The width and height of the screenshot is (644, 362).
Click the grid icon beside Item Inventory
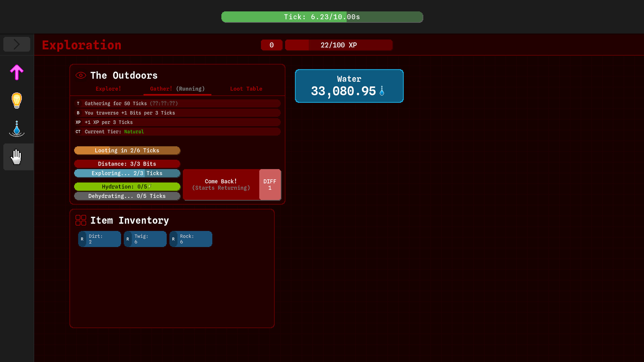[80, 220]
